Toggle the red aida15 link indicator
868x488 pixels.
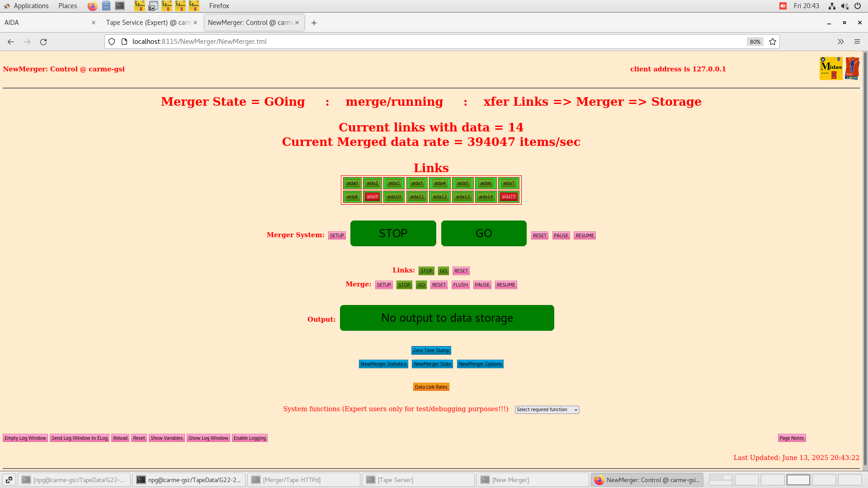coord(509,197)
